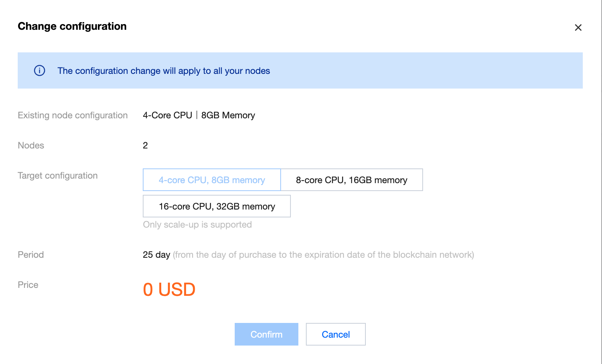Click the "Nodes" field label
The width and height of the screenshot is (602, 364).
pyautogui.click(x=31, y=145)
